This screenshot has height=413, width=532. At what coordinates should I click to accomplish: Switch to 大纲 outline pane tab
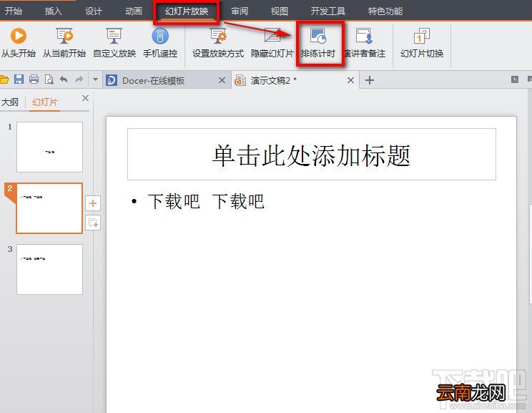(10, 102)
